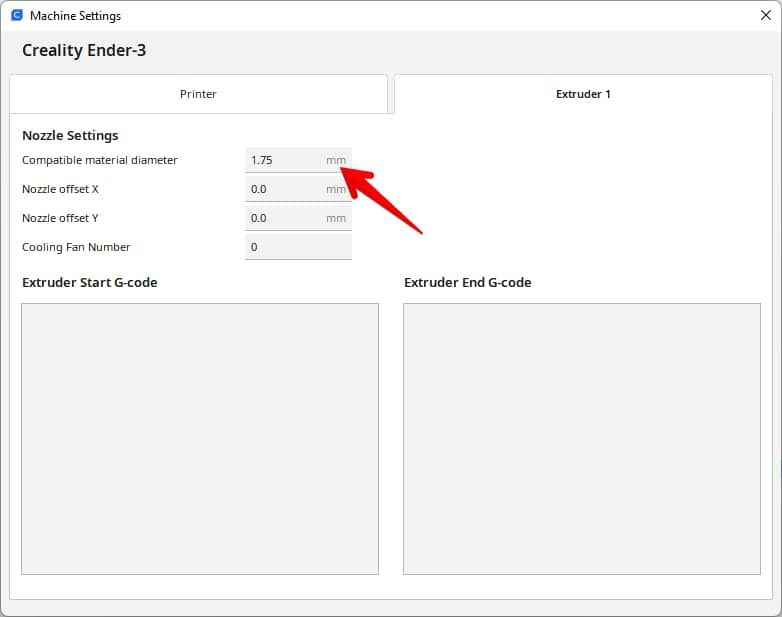The height and width of the screenshot is (617, 782).
Task: Click the Nozzle Settings heading
Action: point(70,135)
